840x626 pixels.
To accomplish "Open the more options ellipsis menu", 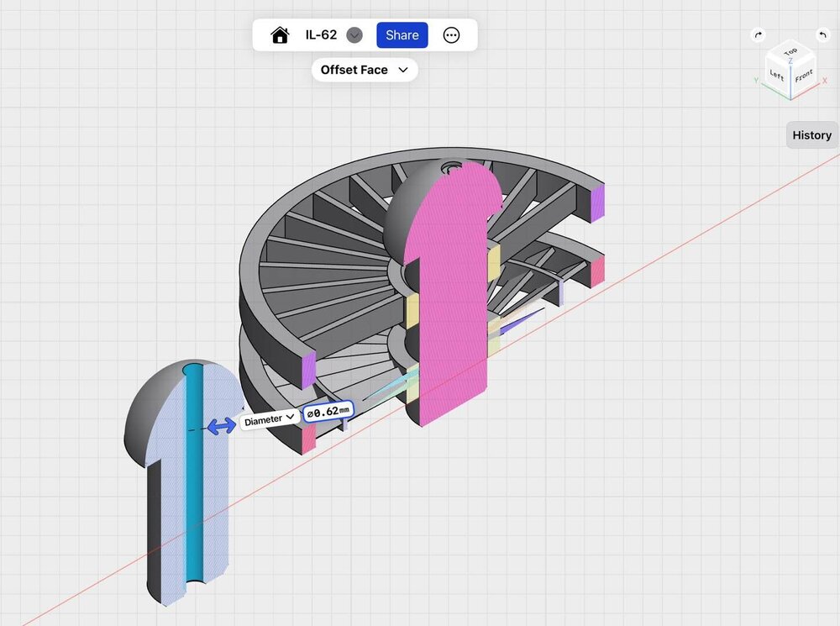I will (x=451, y=35).
